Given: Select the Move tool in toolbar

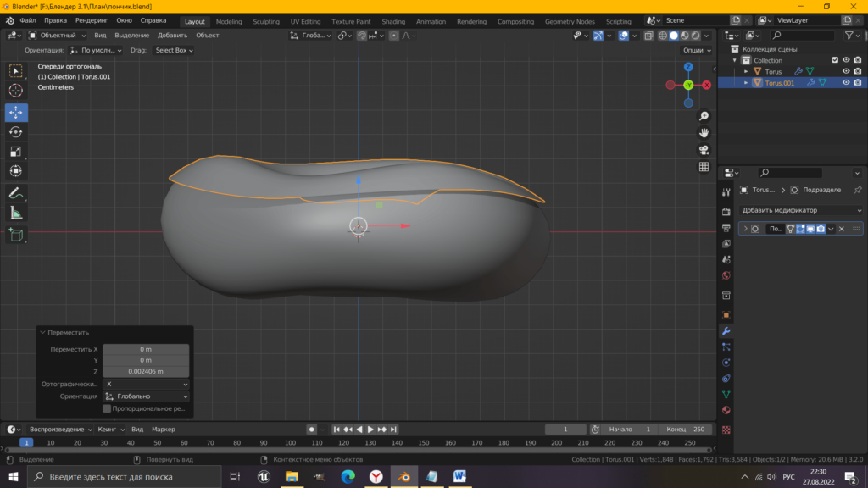Looking at the screenshot, I should (x=16, y=113).
